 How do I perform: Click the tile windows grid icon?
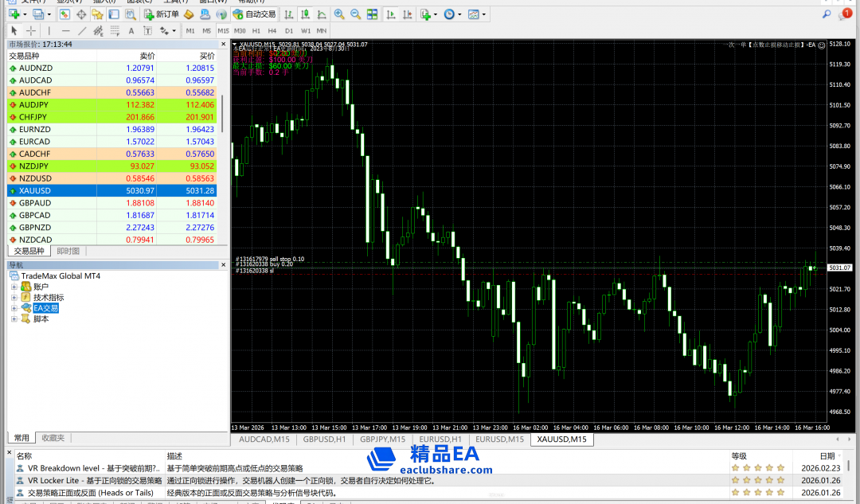[x=371, y=14]
